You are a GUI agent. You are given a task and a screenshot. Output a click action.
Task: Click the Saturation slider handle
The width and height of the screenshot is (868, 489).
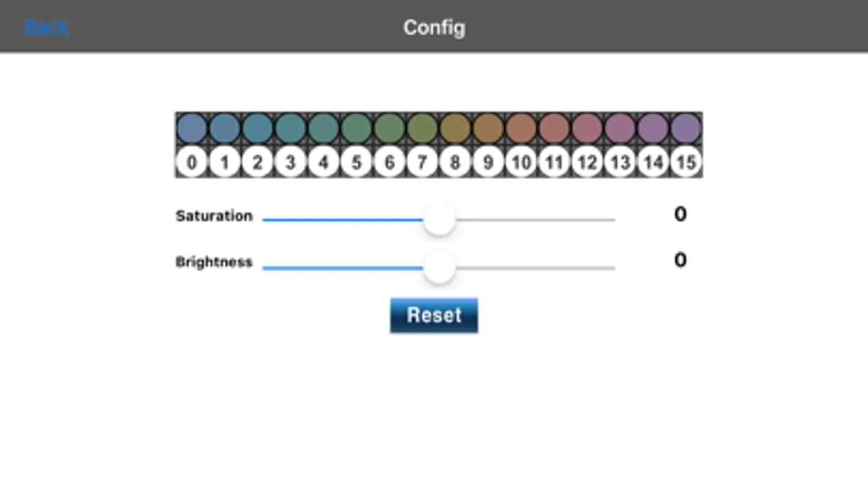[x=439, y=220]
